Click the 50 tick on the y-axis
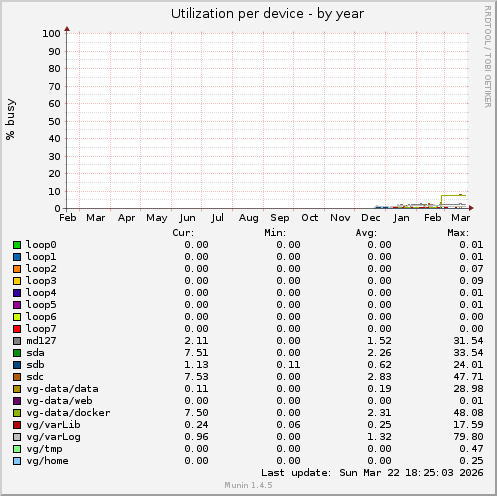The width and height of the screenshot is (497, 496). coord(54,122)
